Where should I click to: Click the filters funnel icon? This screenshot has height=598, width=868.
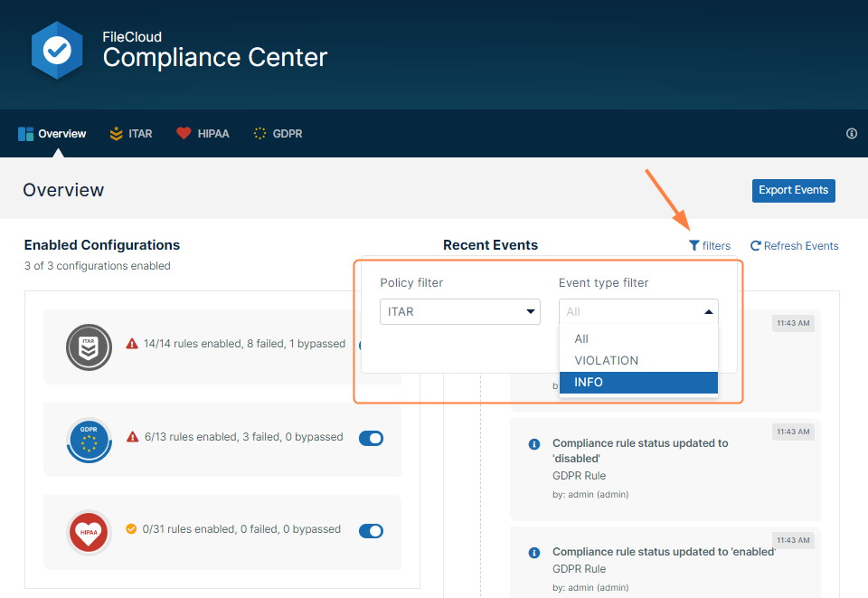(694, 245)
